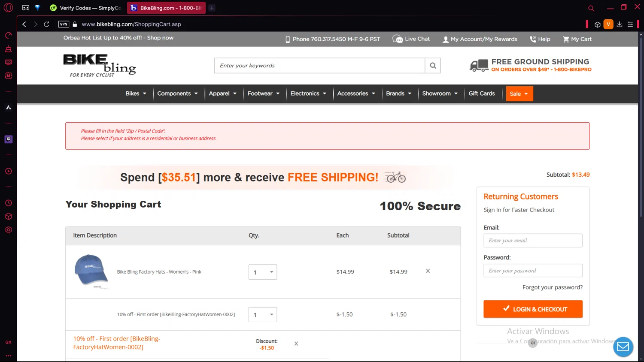Start a Live Chat

pos(411,39)
